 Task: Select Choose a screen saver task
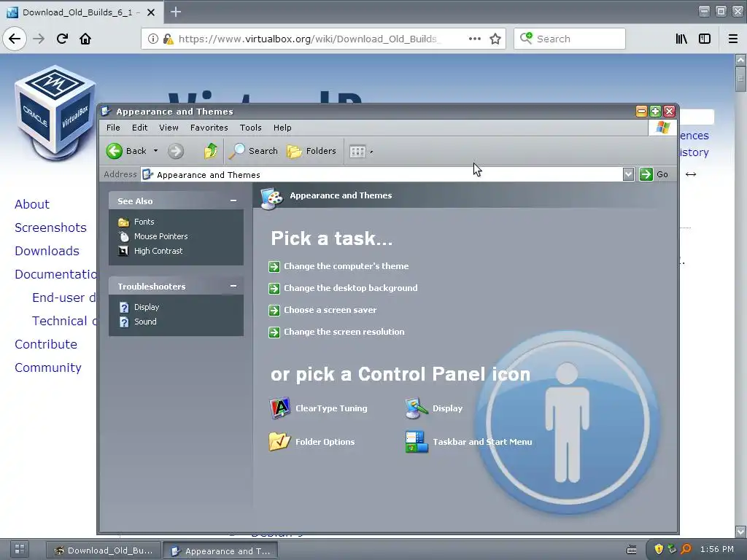click(x=322, y=310)
